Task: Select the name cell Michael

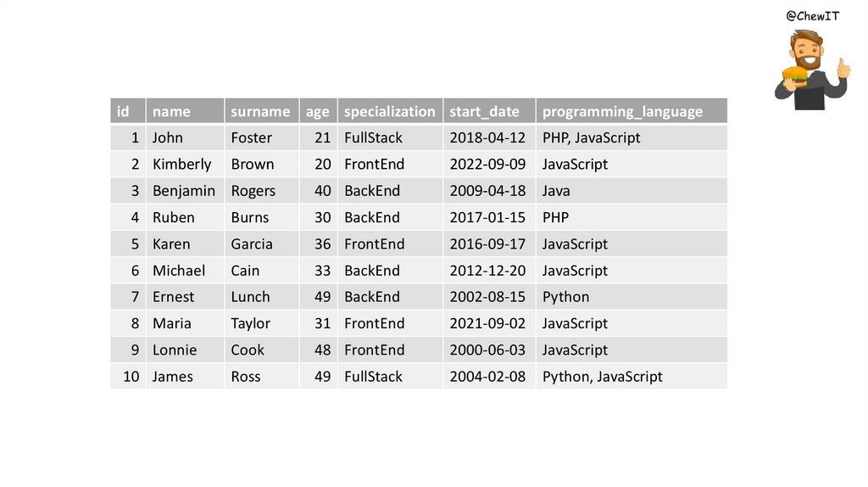Action: pos(179,271)
